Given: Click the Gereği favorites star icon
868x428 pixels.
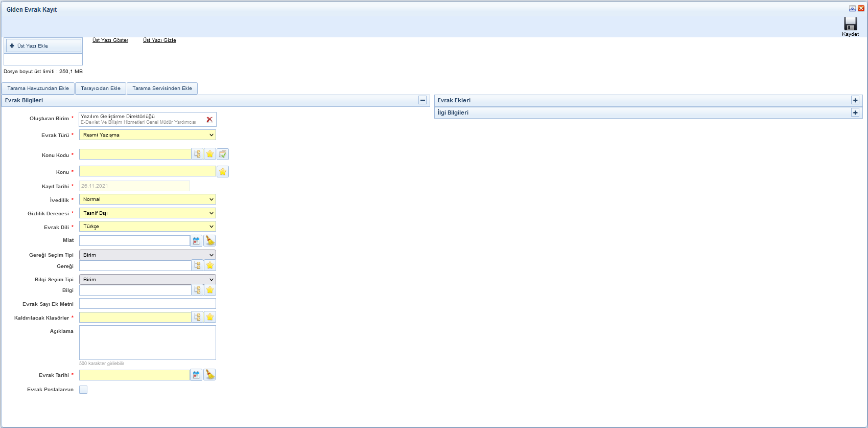Looking at the screenshot, I should 210,265.
